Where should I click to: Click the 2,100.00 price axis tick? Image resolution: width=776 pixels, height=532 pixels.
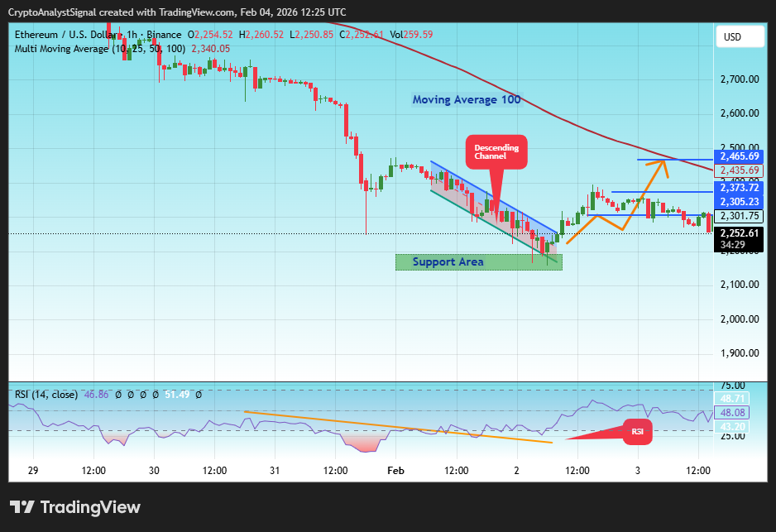pyautogui.click(x=740, y=285)
